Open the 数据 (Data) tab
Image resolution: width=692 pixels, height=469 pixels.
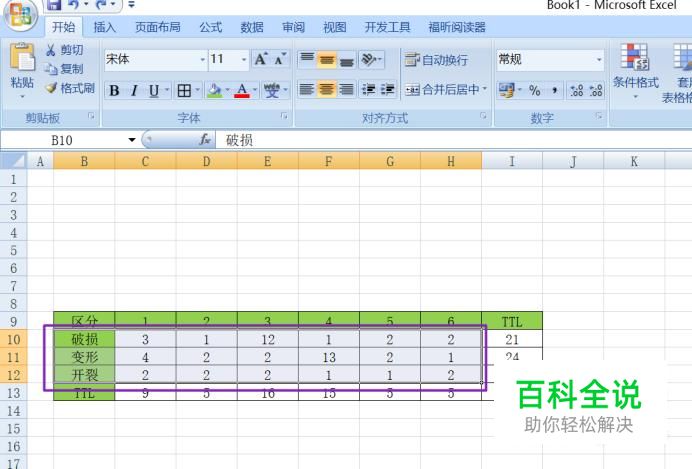click(x=252, y=27)
